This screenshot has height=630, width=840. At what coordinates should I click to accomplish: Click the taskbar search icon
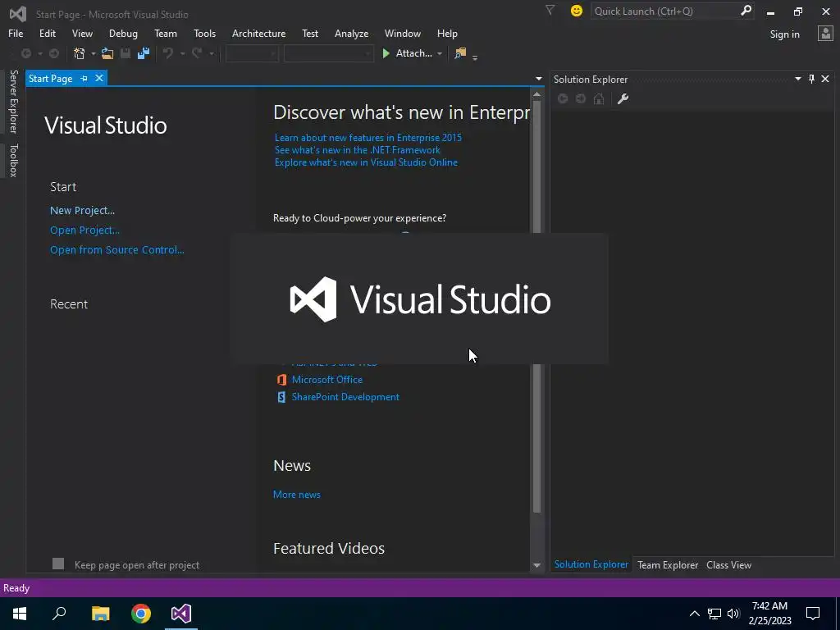click(x=59, y=614)
